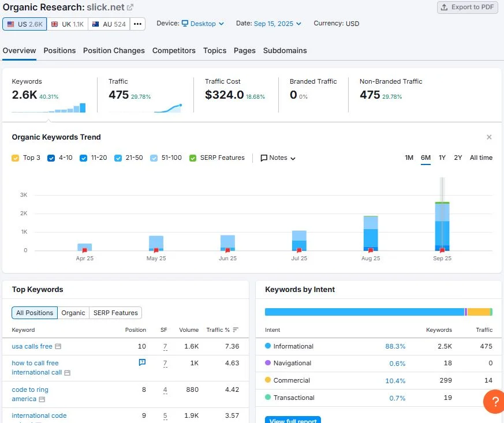Click the May 25 red note flag
The width and height of the screenshot is (504, 423).
[x=156, y=250]
